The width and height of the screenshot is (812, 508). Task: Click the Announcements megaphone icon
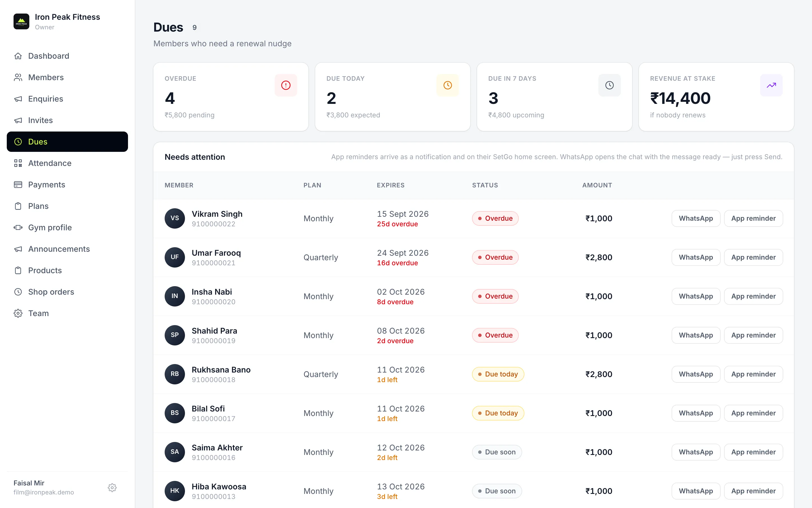[18, 249]
